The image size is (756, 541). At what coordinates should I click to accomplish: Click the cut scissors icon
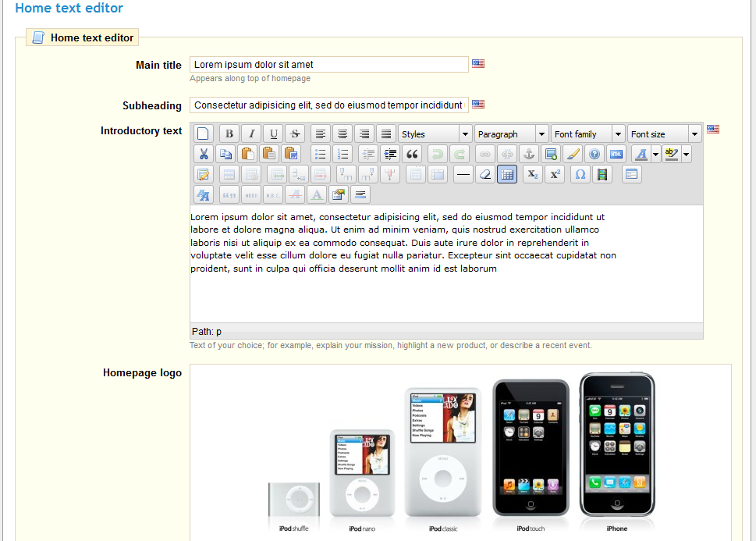pos(203,155)
